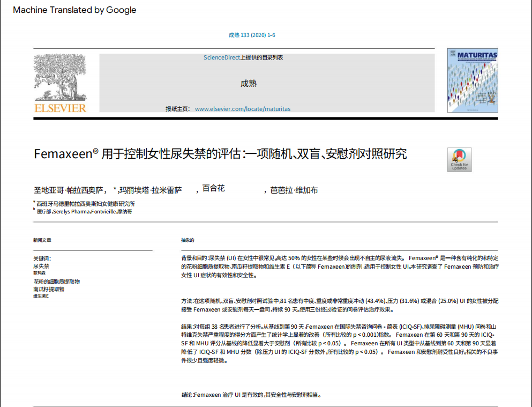Click the 抽象的 abstract heading

pos(188,240)
